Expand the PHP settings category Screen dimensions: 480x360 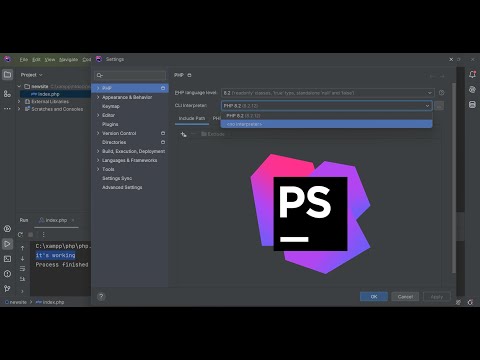pos(98,88)
